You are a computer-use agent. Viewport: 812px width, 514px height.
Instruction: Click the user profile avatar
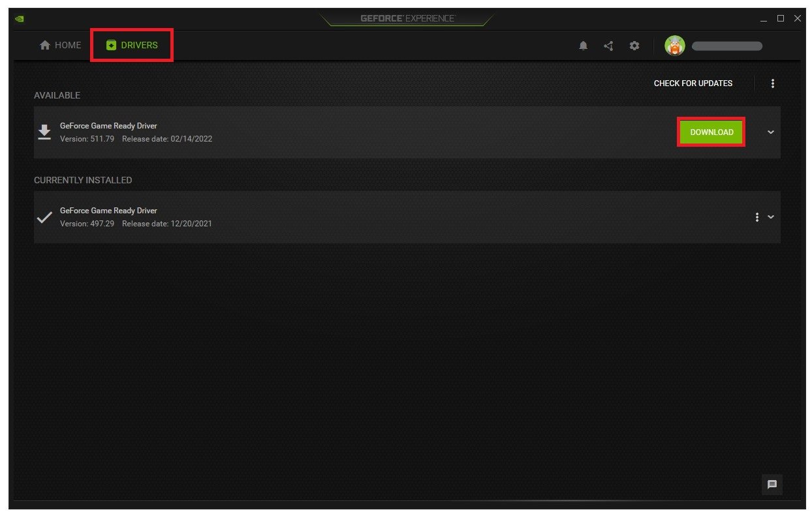coord(674,46)
